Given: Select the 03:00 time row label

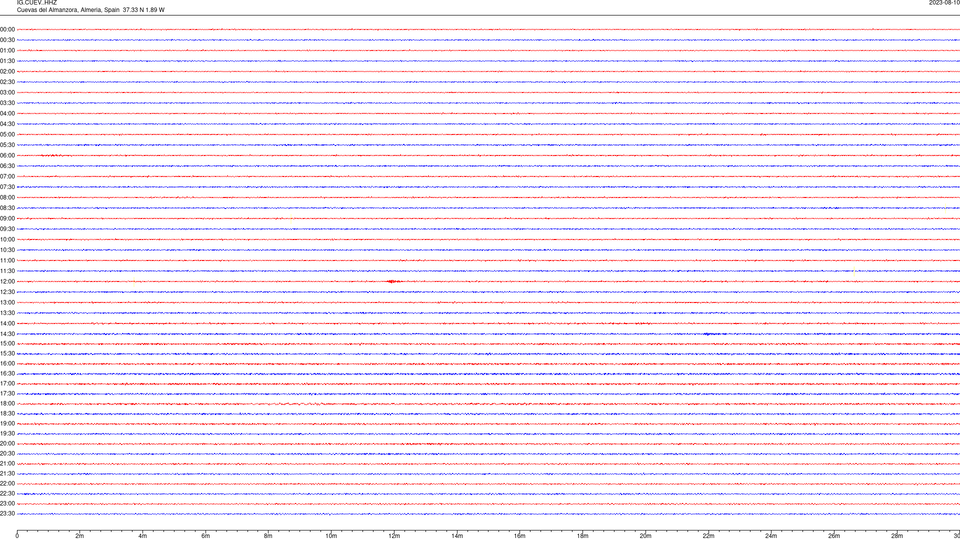Looking at the screenshot, I should (7, 92).
